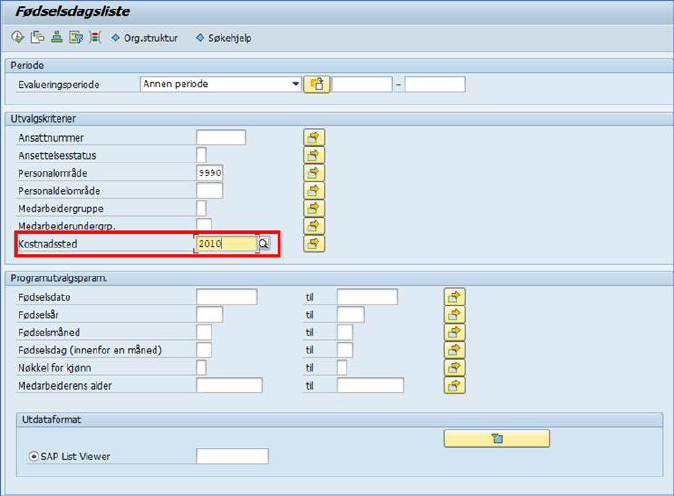Focus the Medarbeiderens alder from field
The width and height of the screenshot is (674, 496).
(x=229, y=386)
